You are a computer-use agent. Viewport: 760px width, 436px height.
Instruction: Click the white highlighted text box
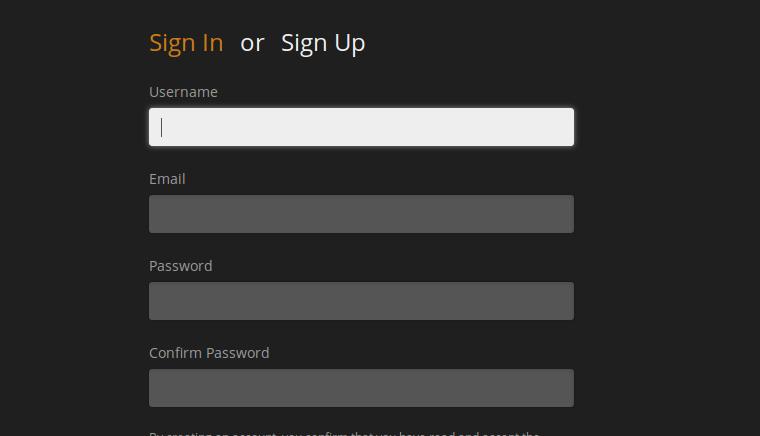coord(361,127)
